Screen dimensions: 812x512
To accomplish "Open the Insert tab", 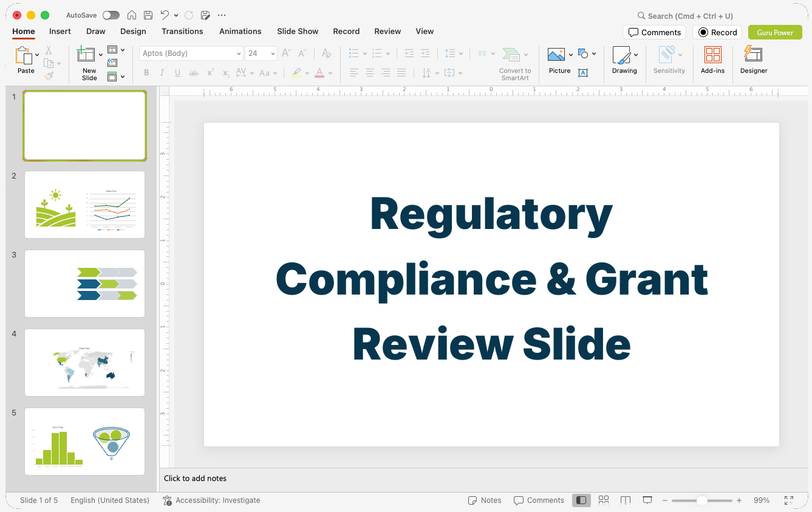I will click(60, 32).
